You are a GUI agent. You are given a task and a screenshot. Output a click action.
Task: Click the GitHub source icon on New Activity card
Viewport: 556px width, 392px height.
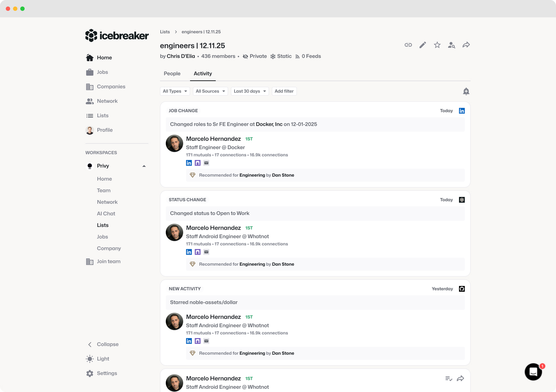tap(462, 289)
